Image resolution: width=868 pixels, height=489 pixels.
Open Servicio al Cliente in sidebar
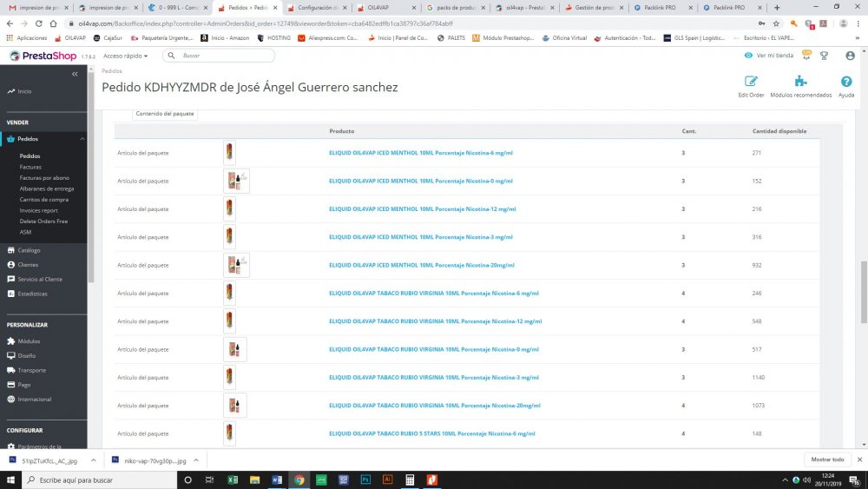point(35,279)
